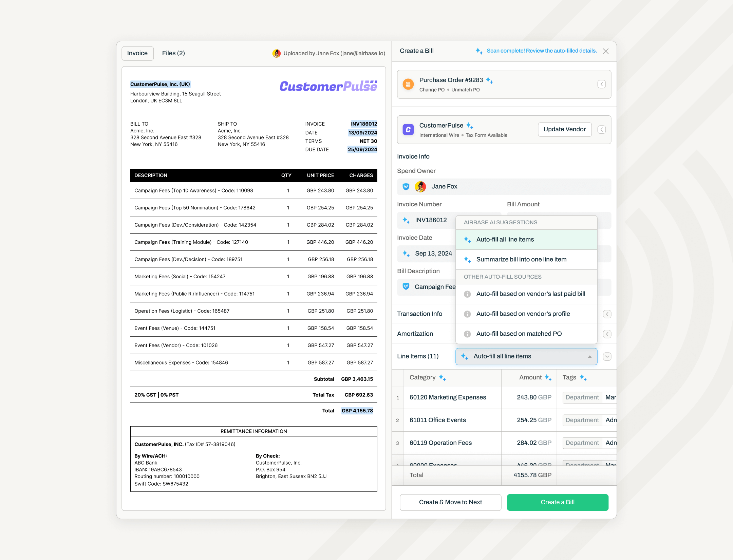Click shield icon in Bill Description field
This screenshot has height=560, width=733.
(x=406, y=286)
